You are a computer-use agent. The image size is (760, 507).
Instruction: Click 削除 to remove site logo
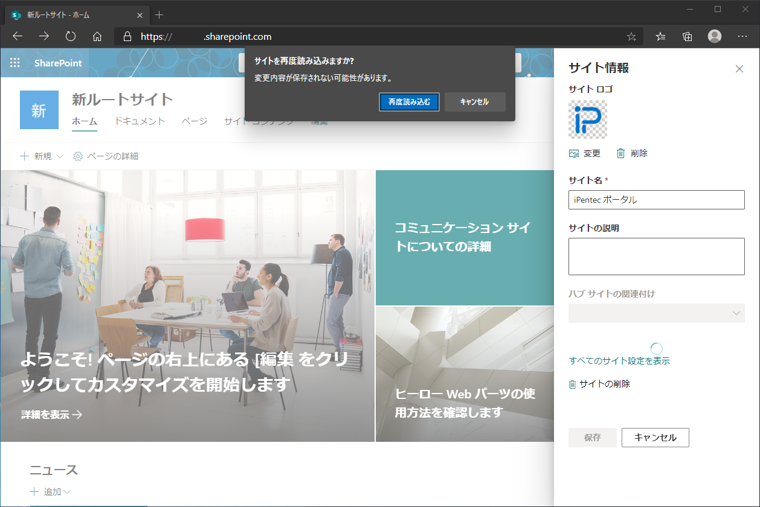[632, 154]
